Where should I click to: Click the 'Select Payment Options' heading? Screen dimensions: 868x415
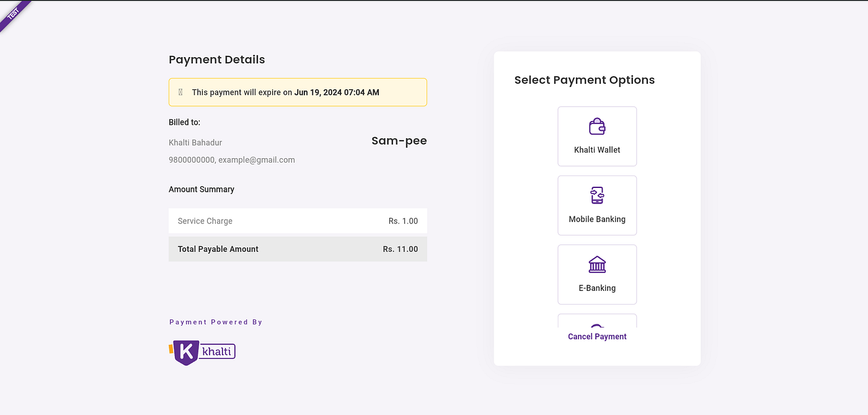(x=585, y=80)
